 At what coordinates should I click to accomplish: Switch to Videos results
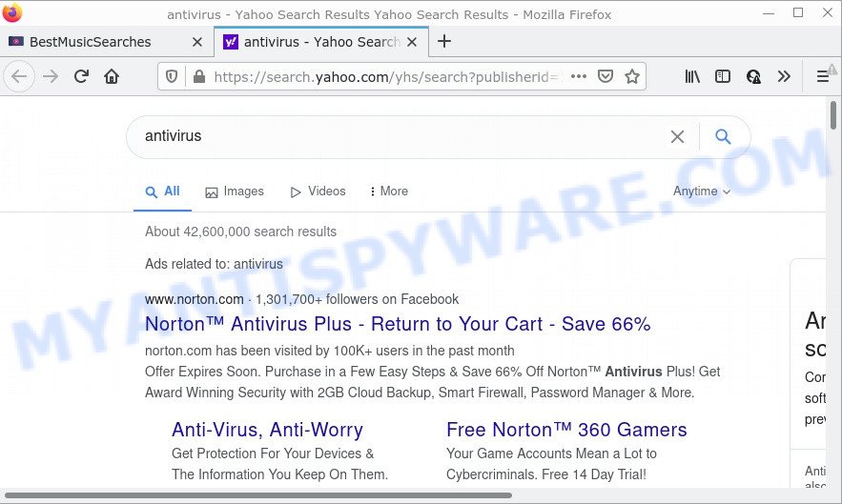pyautogui.click(x=318, y=192)
